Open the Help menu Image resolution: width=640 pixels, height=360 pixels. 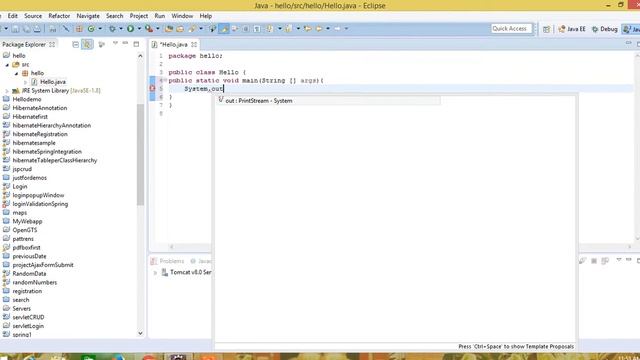coord(206,16)
